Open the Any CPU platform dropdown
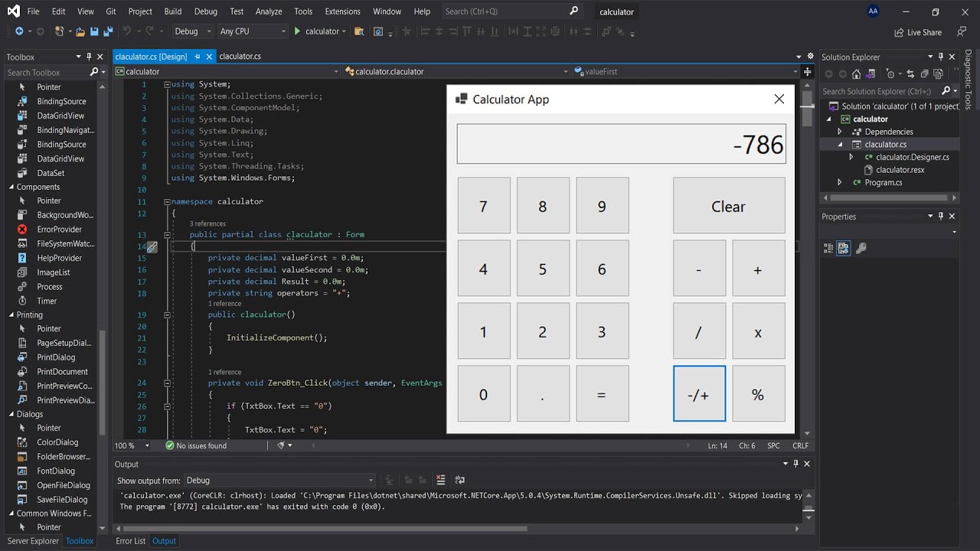Screen dimensions: 980x551 pos(253,31)
